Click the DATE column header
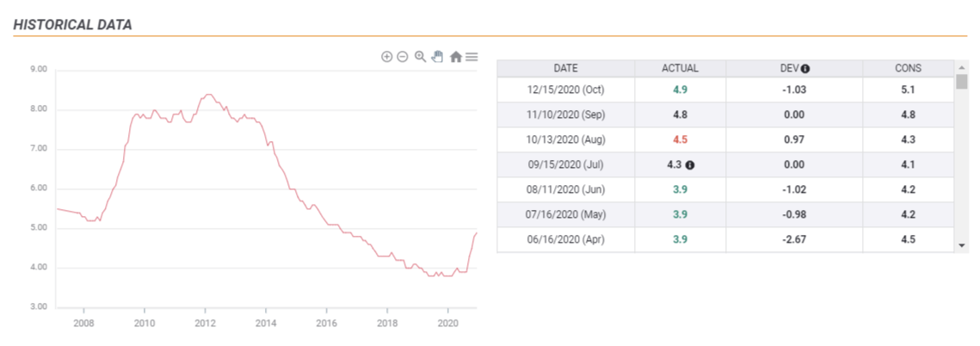 [x=565, y=68]
